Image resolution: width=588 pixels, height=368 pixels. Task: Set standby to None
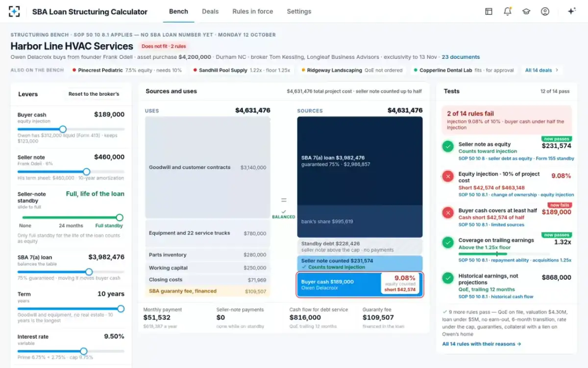point(25,226)
